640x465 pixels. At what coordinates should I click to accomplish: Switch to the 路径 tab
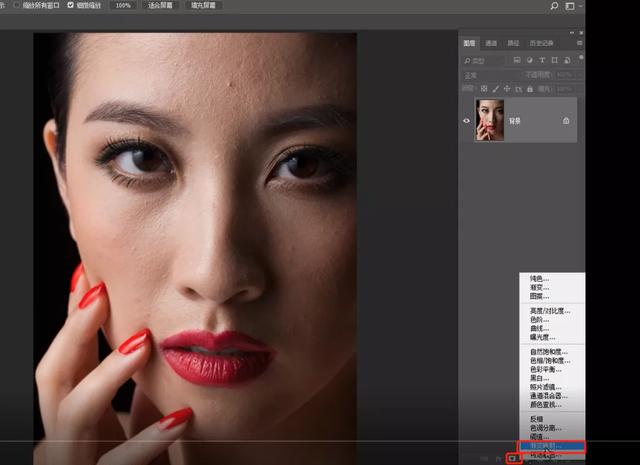pos(513,43)
